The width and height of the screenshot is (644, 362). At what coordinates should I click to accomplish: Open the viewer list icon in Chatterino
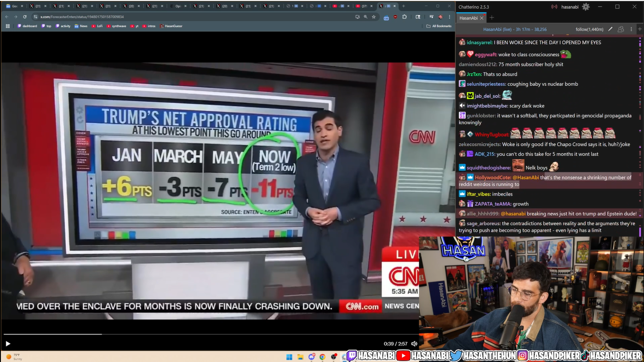pyautogui.click(x=621, y=29)
